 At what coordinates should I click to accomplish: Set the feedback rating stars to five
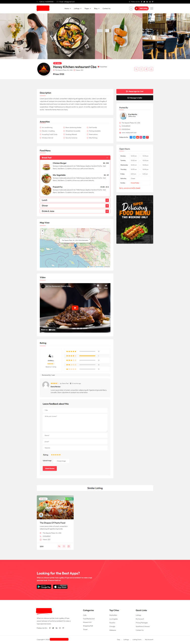(x=60, y=455)
